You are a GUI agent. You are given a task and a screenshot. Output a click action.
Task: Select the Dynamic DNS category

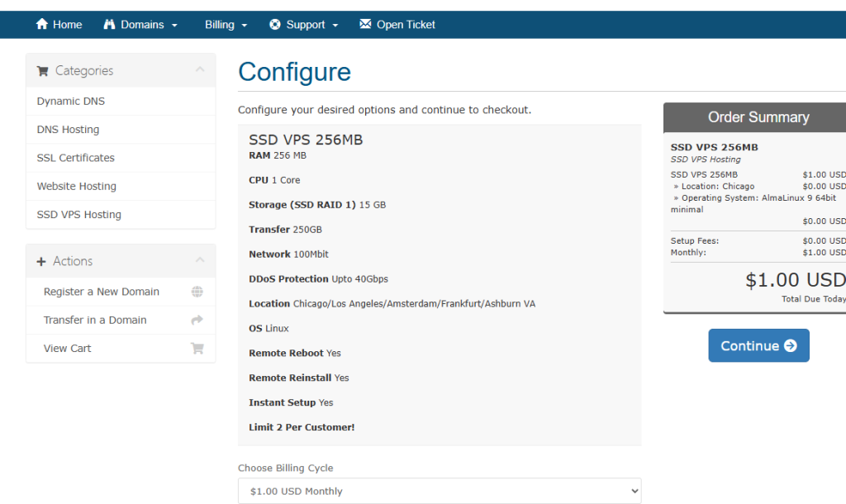pyautogui.click(x=71, y=101)
